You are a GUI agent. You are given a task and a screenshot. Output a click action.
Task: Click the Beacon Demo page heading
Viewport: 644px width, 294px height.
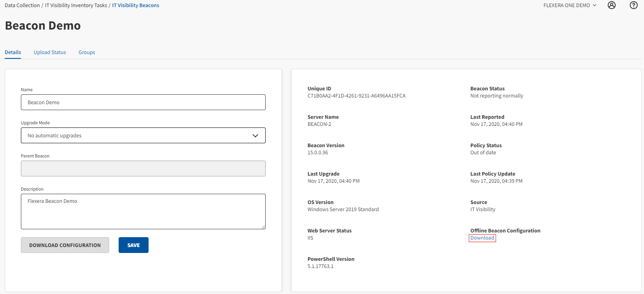[x=43, y=26]
